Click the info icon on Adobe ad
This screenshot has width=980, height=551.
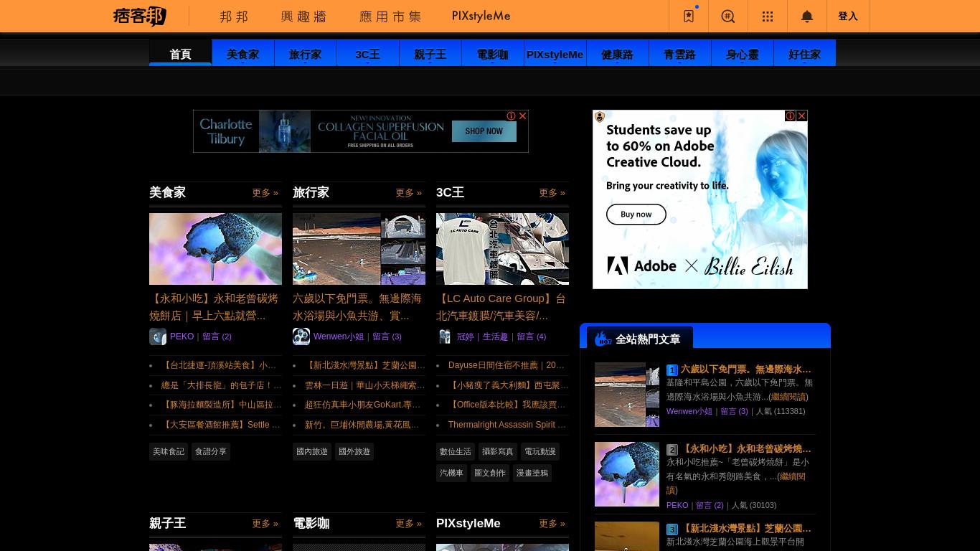790,116
